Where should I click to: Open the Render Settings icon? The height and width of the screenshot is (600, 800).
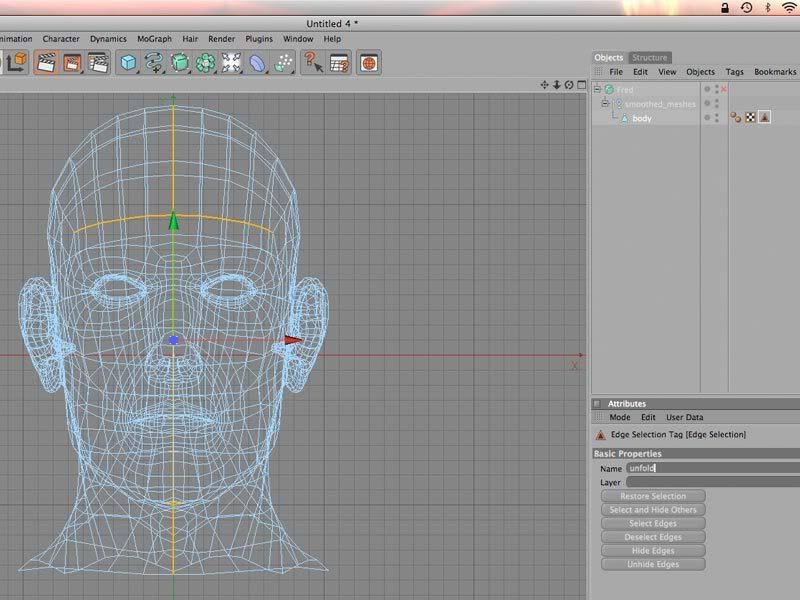click(98, 63)
